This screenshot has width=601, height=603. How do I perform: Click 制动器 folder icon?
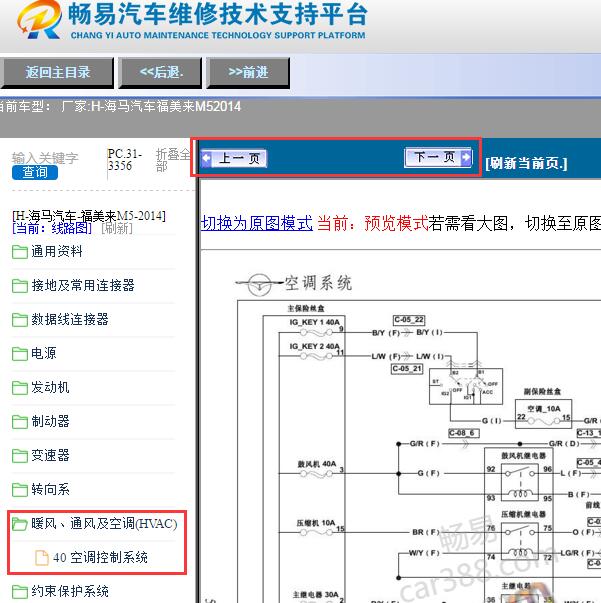click(x=20, y=422)
